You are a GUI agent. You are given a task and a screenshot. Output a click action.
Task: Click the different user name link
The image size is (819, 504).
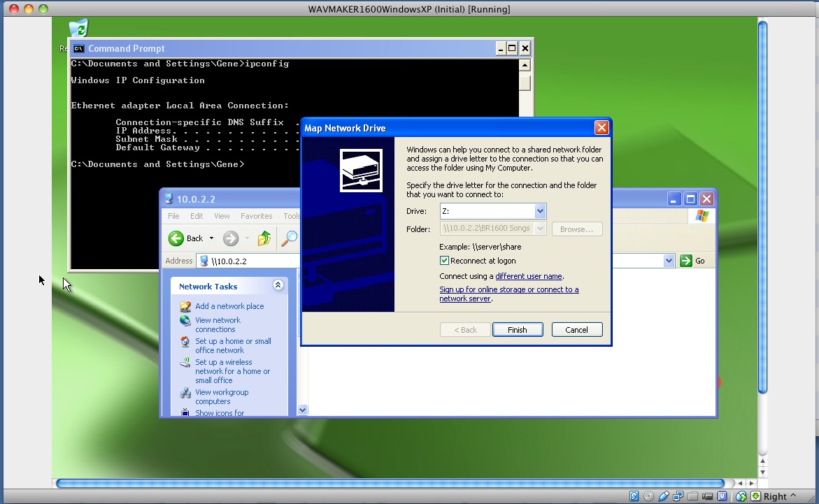pos(529,276)
